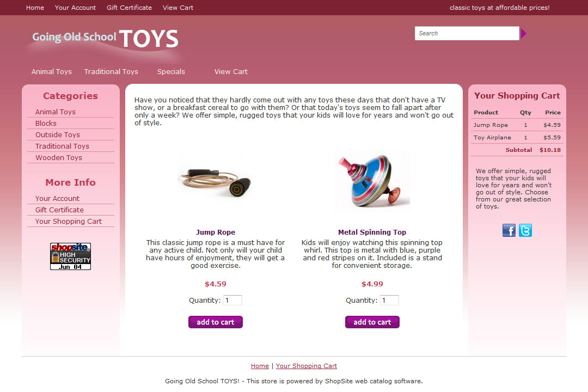Add the Jump Rope to cart
Image resolution: width=588 pixels, height=392 pixels.
[216, 322]
